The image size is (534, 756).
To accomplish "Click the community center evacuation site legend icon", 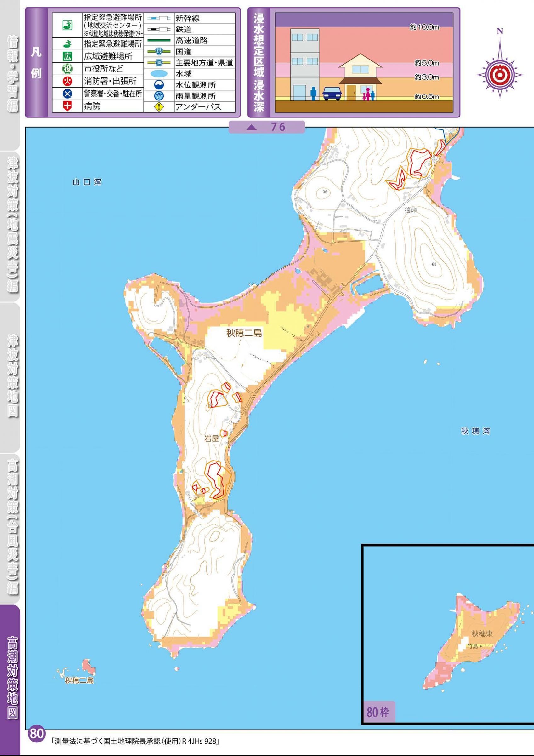I will 68,25.
